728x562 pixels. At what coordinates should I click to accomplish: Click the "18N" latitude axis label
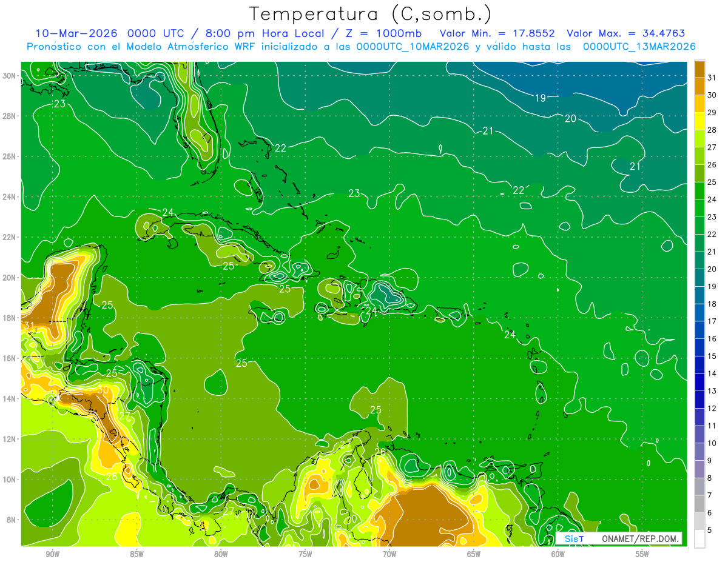(9, 318)
